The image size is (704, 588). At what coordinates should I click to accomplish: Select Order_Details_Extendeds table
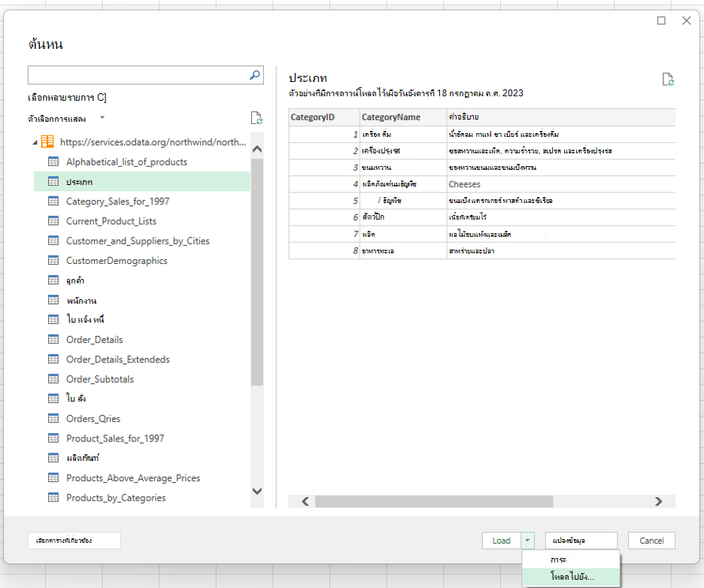118,359
